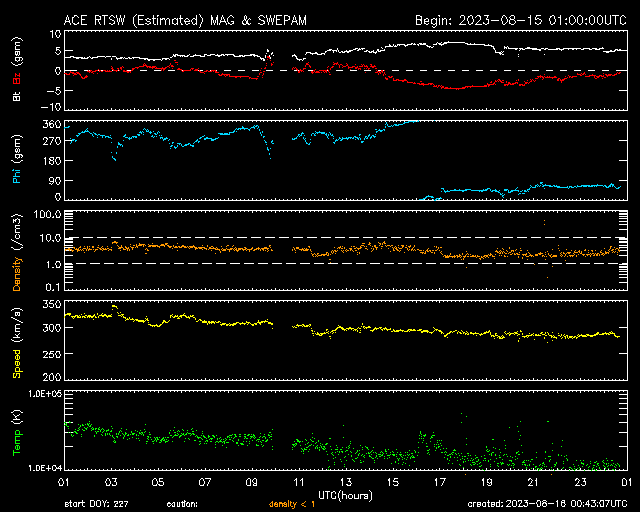
Task: Click the '09' hour label on time axis
Action: click(x=252, y=483)
